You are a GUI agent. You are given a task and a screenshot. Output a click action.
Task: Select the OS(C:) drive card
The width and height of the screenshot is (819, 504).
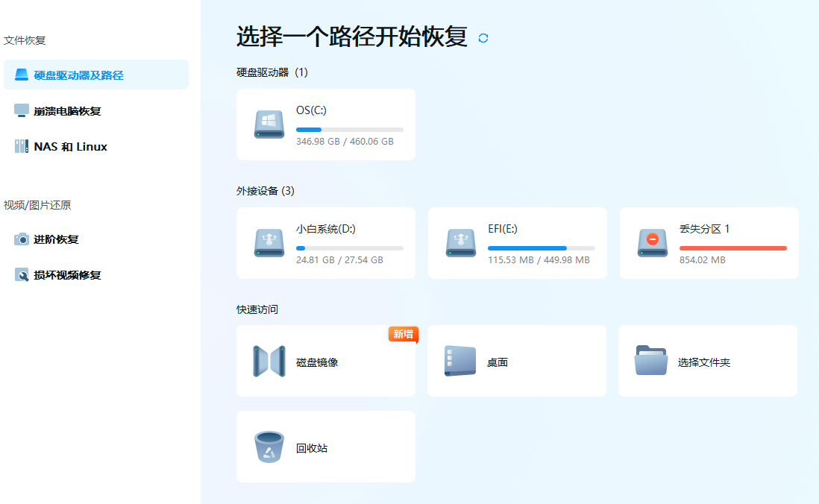(325, 124)
